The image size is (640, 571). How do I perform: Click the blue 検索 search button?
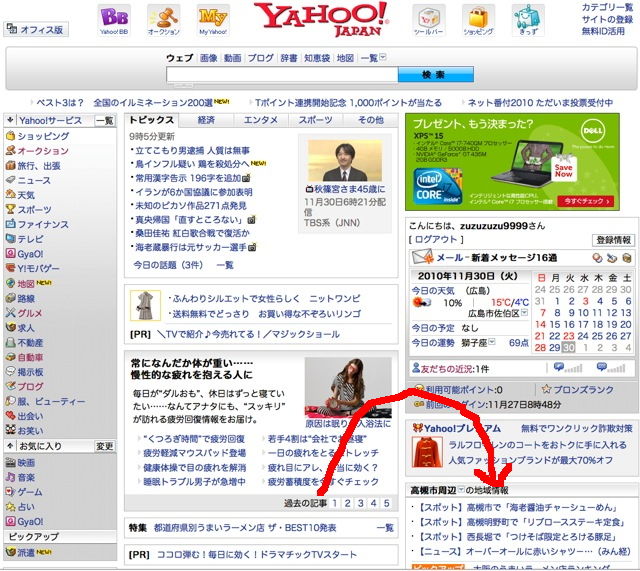[436, 75]
